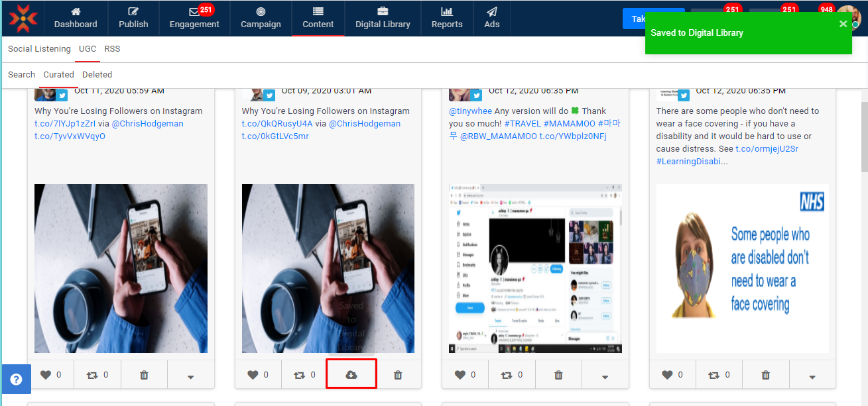Click the blue help question mark icon
The height and width of the screenshot is (406, 868).
tap(16, 380)
